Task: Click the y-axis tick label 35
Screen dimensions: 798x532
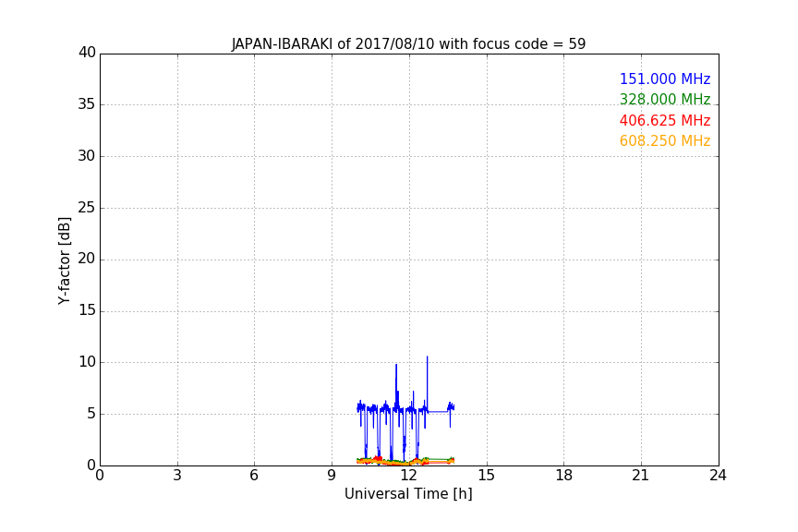Action: pos(87,104)
